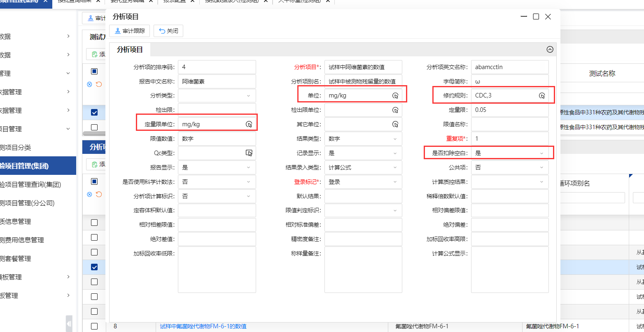Click the 审计跟踪 button in the dialog
The image size is (644, 332).
(x=130, y=31)
